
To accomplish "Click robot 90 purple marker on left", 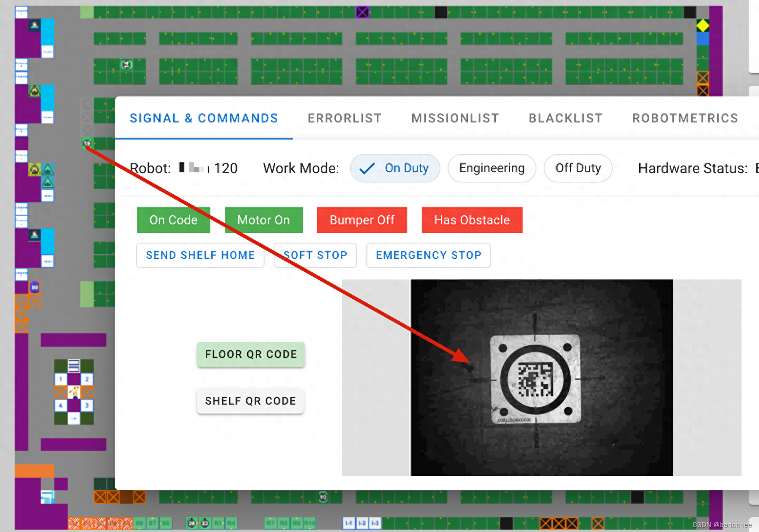I will pyautogui.click(x=35, y=288).
